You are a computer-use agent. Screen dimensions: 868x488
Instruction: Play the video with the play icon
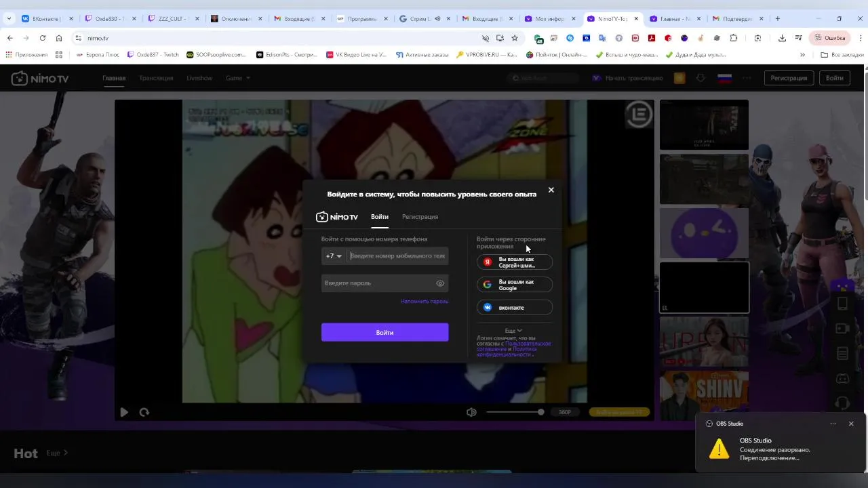click(x=124, y=412)
